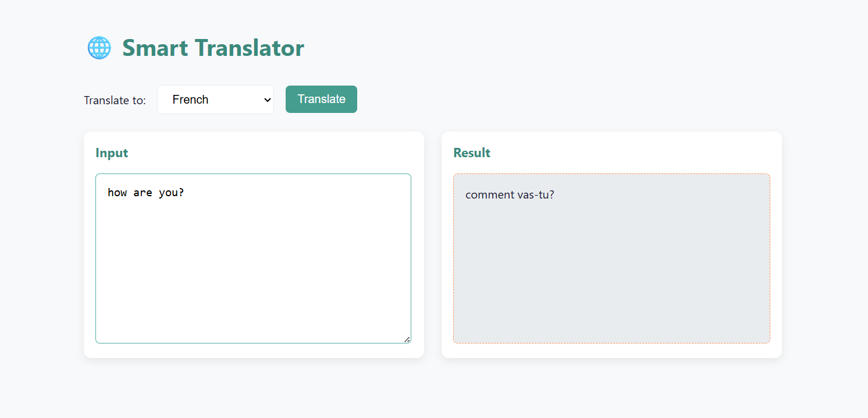The height and width of the screenshot is (418, 868).
Task: Click on the "how are you?" text
Action: 145,193
